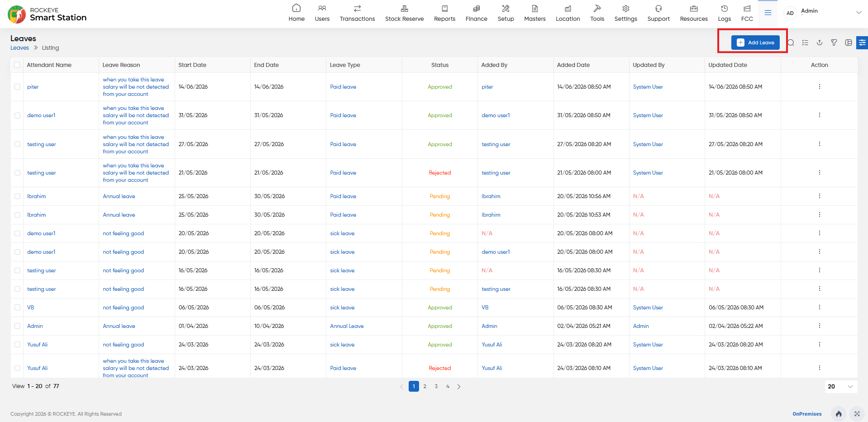Open the filter funnel icon
This screenshot has width=868, height=422.
coord(834,43)
